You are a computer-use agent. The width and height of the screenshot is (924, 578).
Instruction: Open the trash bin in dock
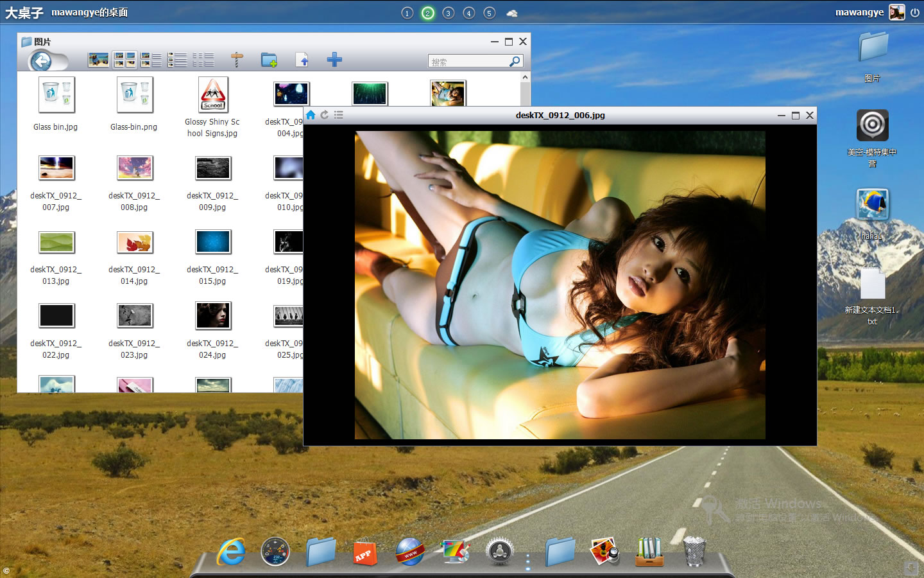coord(694,551)
